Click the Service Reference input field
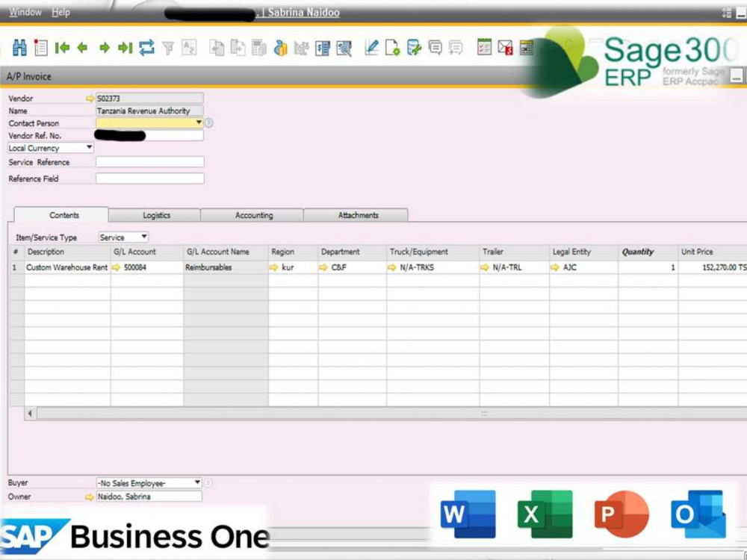The image size is (747, 560). pos(149,162)
